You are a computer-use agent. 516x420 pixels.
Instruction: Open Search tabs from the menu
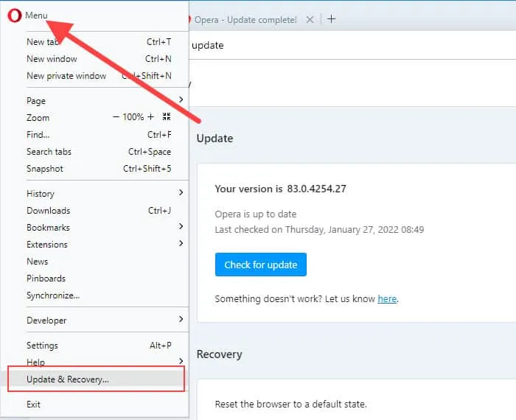tap(99, 152)
